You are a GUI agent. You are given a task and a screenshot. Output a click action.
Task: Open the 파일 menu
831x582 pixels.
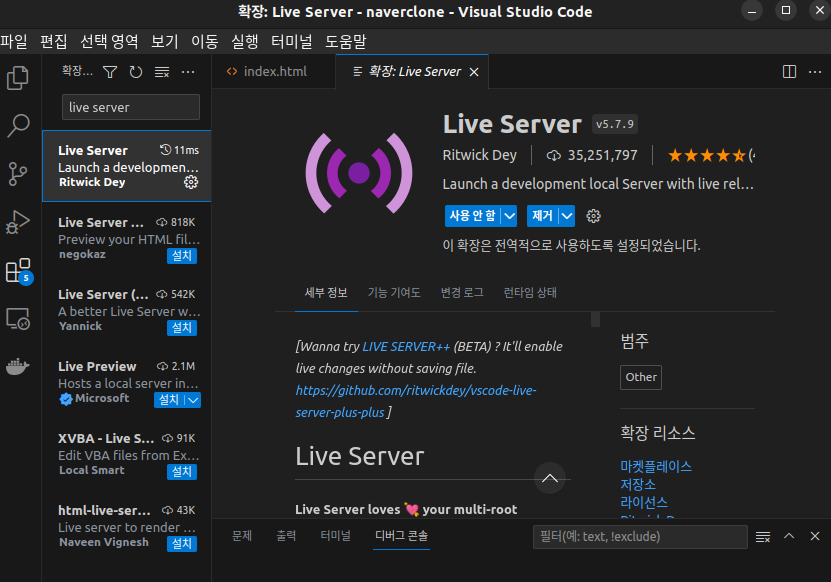pyautogui.click(x=14, y=41)
